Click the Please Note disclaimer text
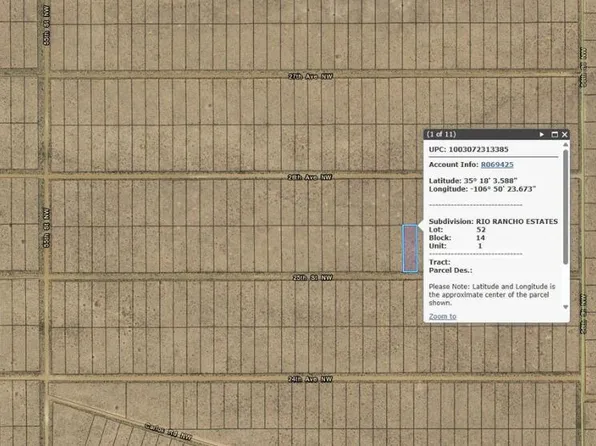The width and height of the screenshot is (596, 446). coord(492,295)
